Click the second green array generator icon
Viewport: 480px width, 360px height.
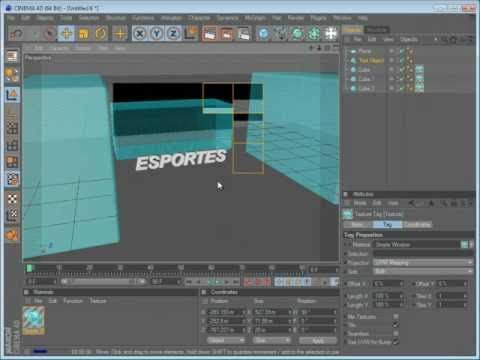tap(314, 34)
